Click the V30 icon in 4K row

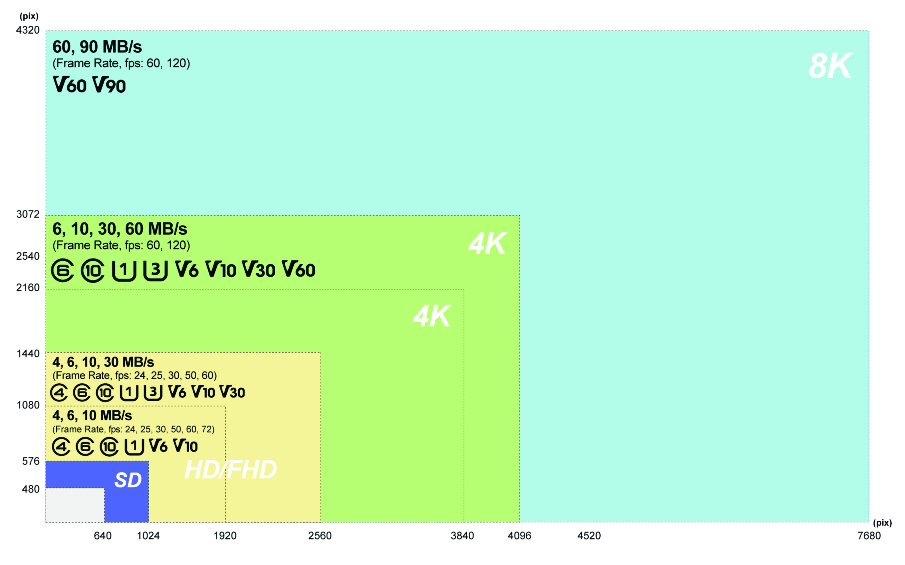coord(259,270)
